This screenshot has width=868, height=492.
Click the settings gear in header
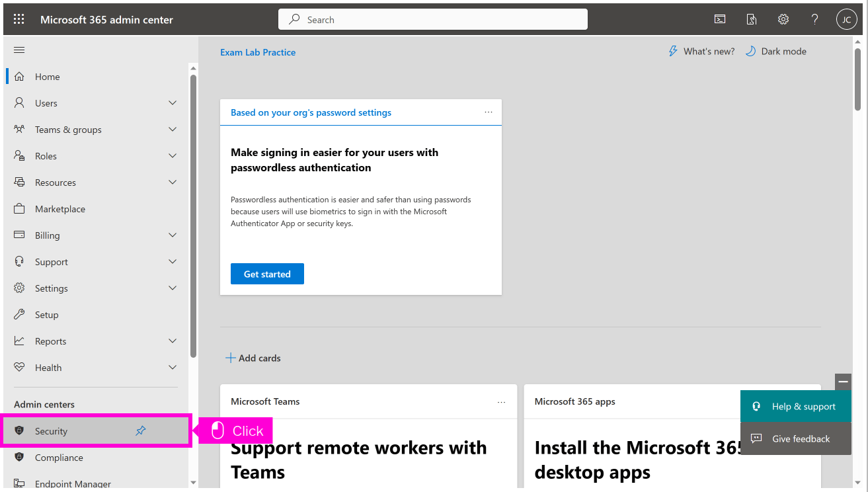point(783,19)
